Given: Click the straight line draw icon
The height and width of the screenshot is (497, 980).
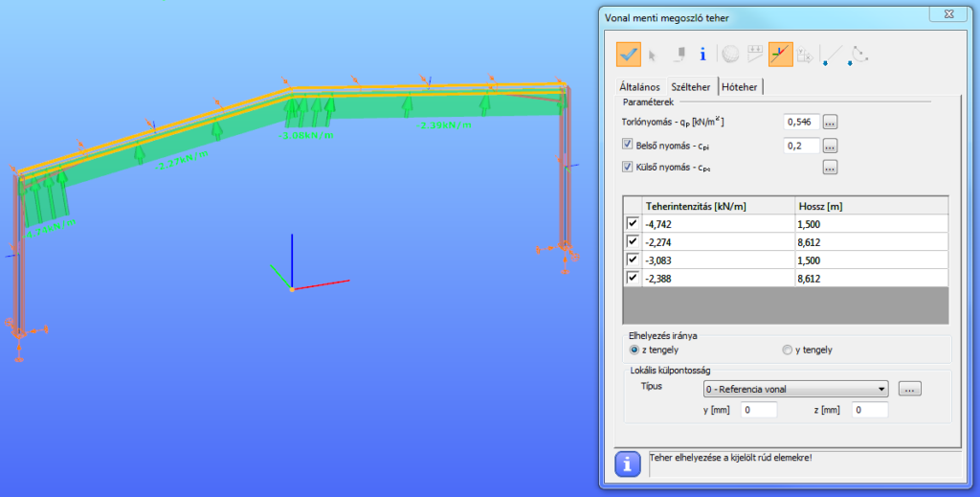Looking at the screenshot, I should click(831, 56).
